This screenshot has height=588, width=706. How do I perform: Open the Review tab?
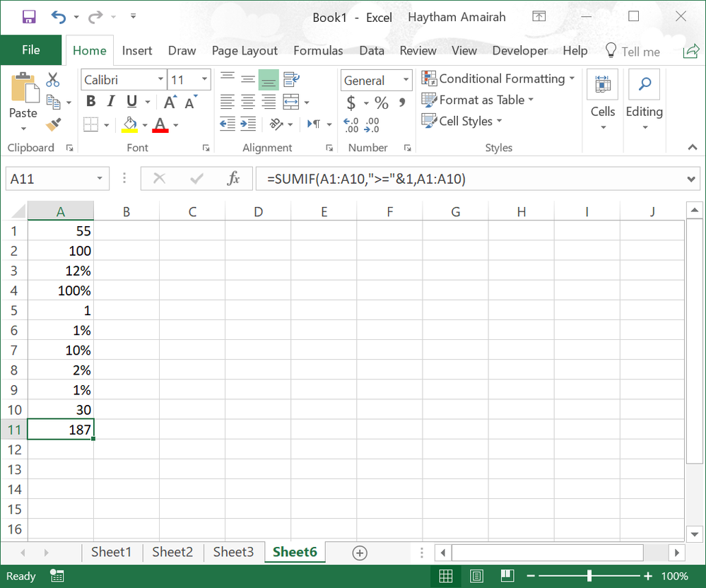[x=418, y=51]
